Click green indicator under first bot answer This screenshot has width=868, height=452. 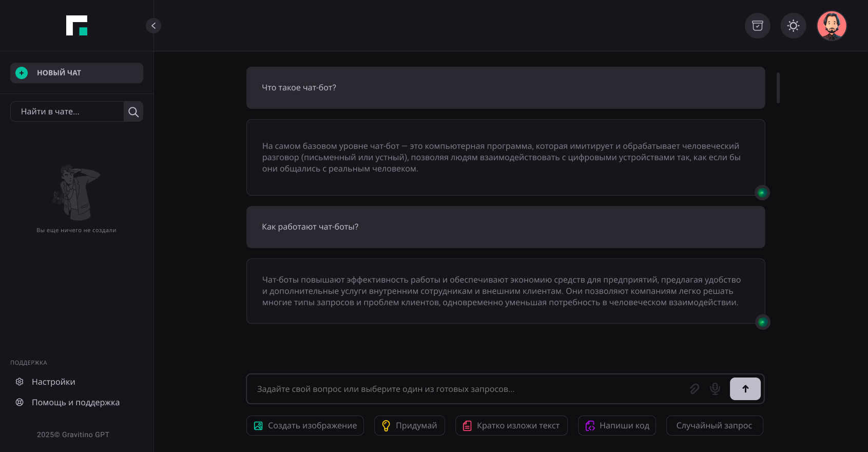762,193
